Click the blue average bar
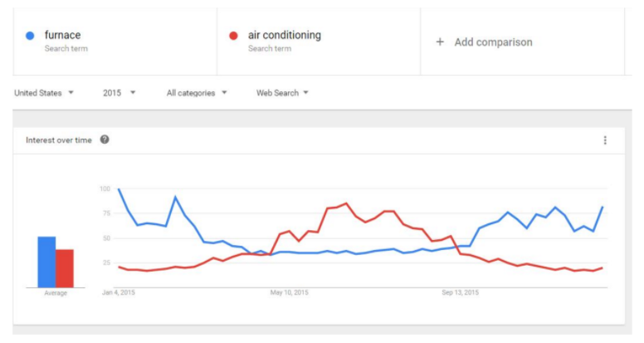Viewport: 644px width, 343px height. (46, 262)
